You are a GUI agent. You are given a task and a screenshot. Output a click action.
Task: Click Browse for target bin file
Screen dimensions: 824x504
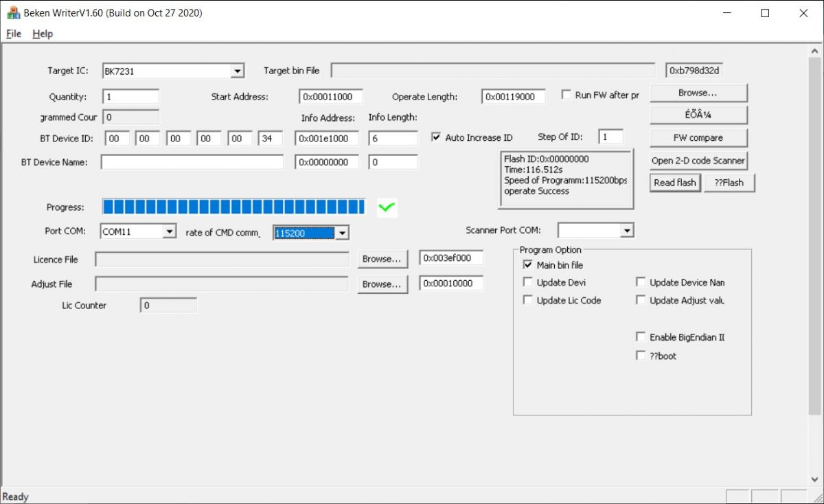(x=698, y=93)
